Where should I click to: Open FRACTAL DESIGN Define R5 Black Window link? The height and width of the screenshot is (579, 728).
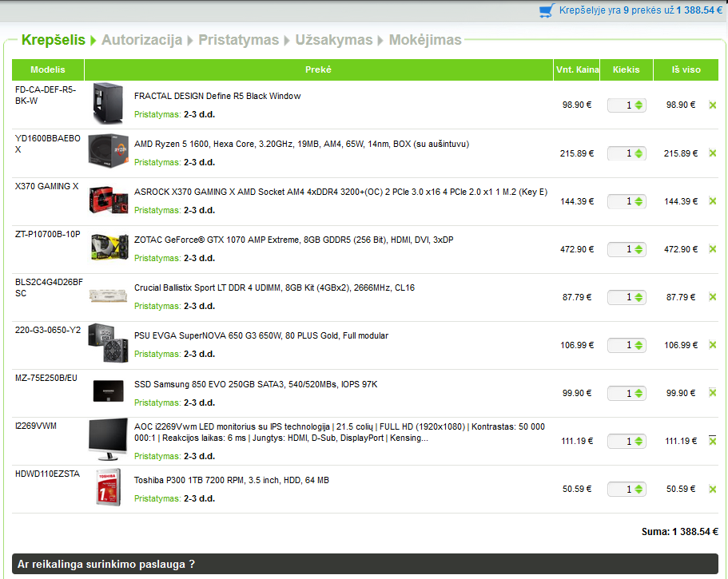pyautogui.click(x=217, y=96)
